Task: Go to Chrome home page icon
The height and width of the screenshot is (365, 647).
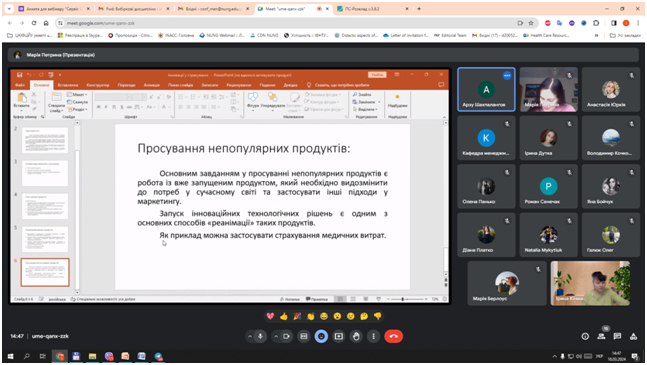Action: coord(46,23)
